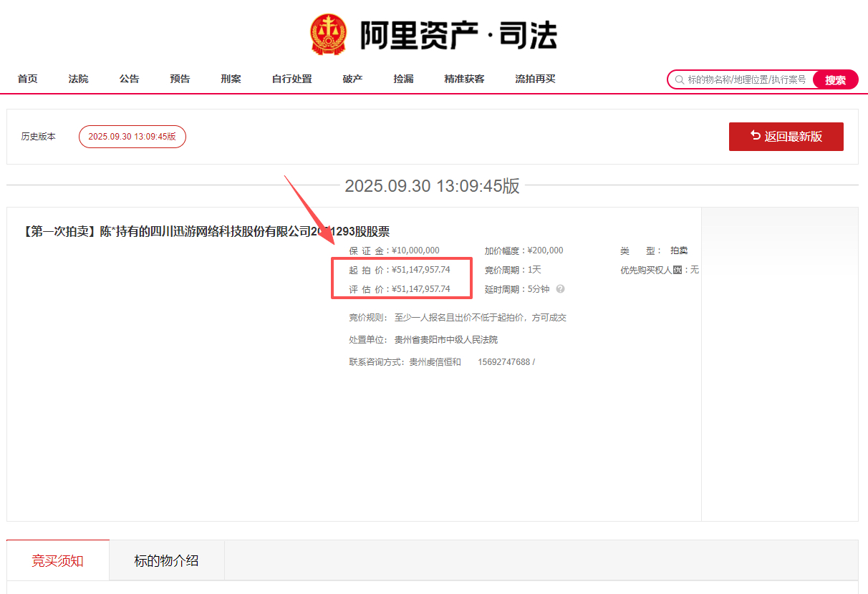Open the 法院 menu item
868x594 pixels.
coord(79,79)
